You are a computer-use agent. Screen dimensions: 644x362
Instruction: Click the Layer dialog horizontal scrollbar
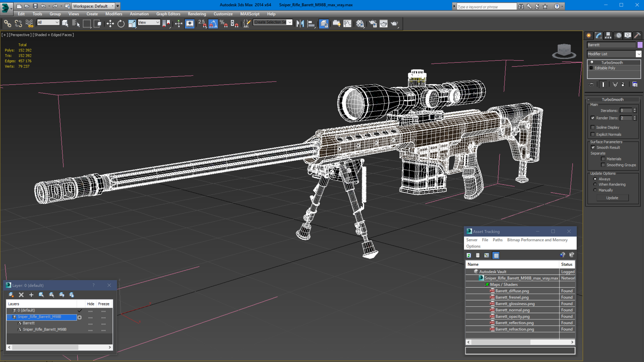coord(59,347)
